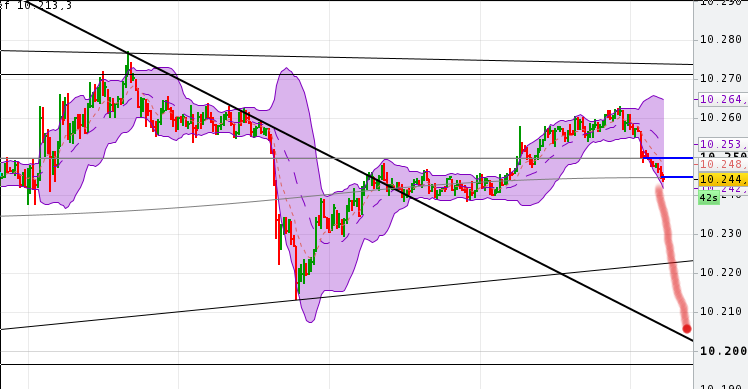Image resolution: width=748 pixels, height=389 pixels.
Task: Click the red 10.248 price tag
Action: tap(723, 164)
